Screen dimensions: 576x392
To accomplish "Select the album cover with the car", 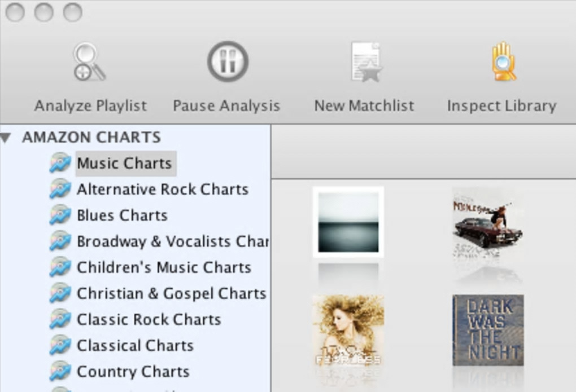I will 488,222.
